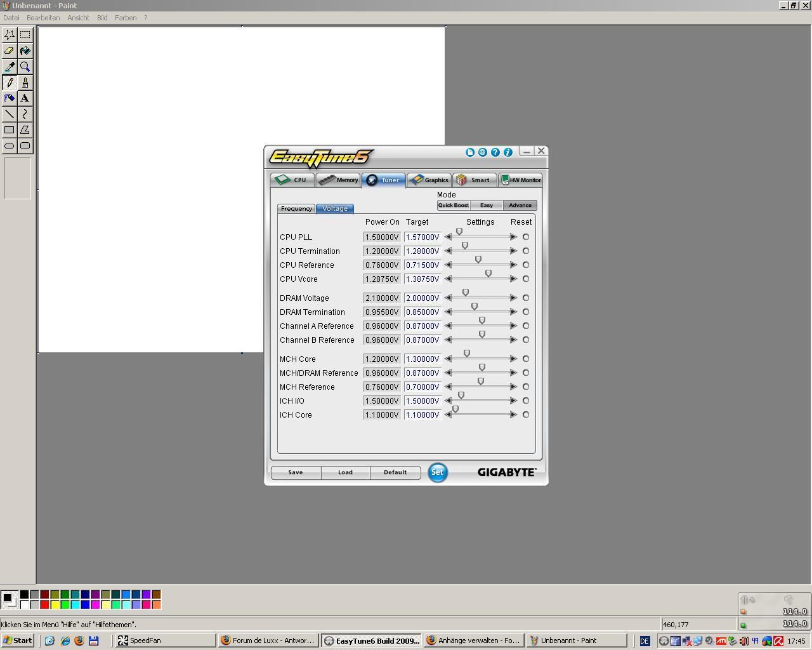Select the straight Line tool

10,114
